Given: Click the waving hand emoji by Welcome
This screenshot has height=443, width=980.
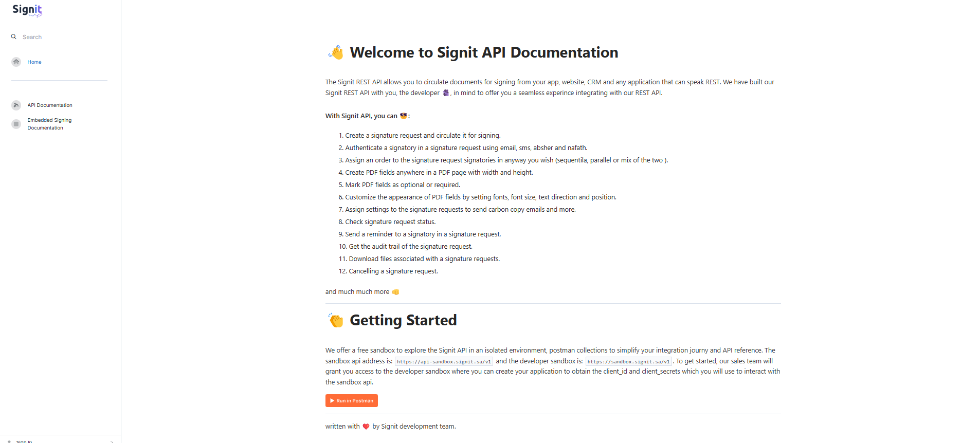Looking at the screenshot, I should coord(336,52).
